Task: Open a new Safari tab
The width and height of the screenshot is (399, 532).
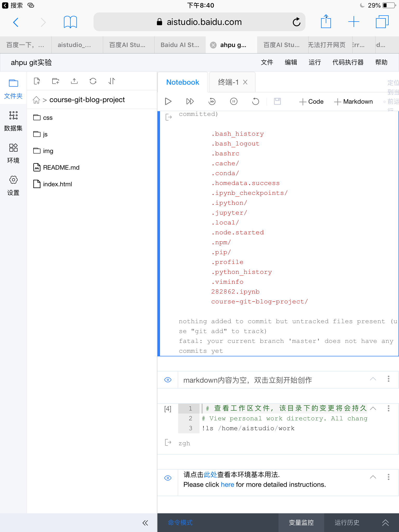Action: click(354, 22)
